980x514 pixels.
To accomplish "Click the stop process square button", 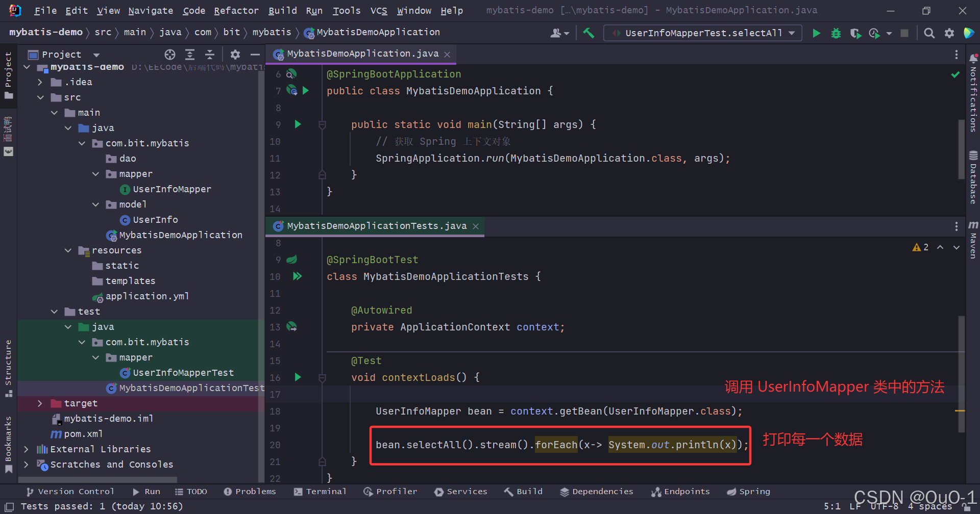I will (x=904, y=33).
